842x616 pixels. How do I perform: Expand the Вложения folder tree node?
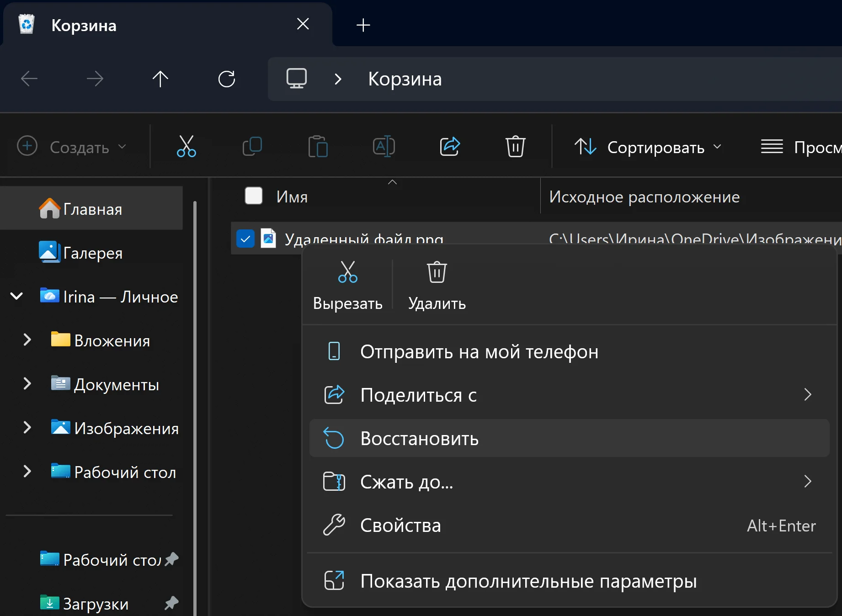27,340
